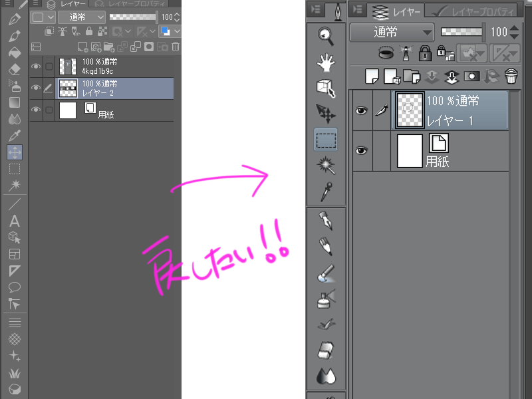Select the Hand tool in the right toolbar

tap(326, 63)
